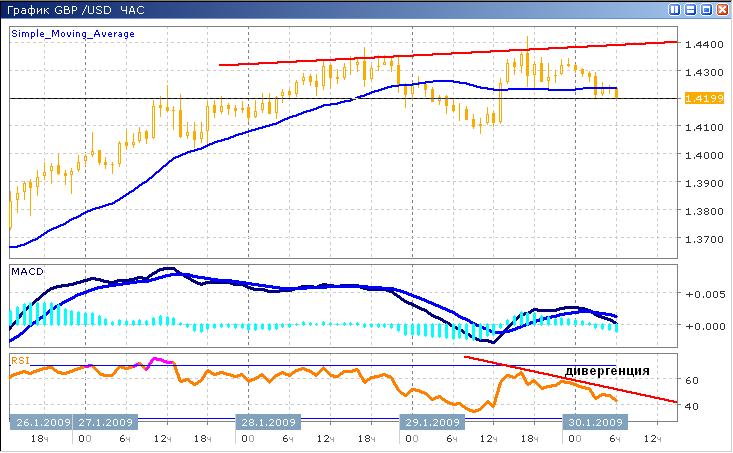This screenshot has height=453, width=733.
Task: Select the 29.1.2009 date marker
Action: click(430, 421)
